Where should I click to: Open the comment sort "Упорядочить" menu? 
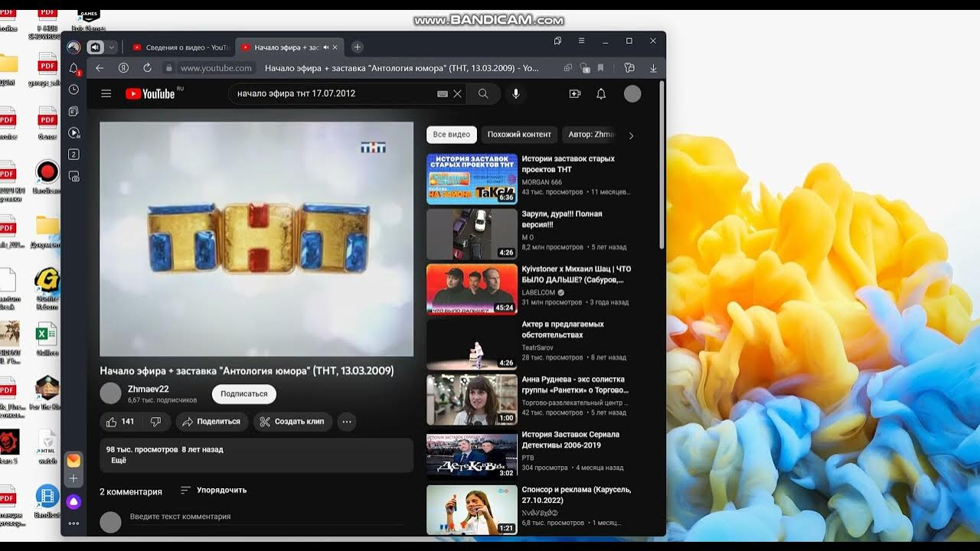coord(214,491)
